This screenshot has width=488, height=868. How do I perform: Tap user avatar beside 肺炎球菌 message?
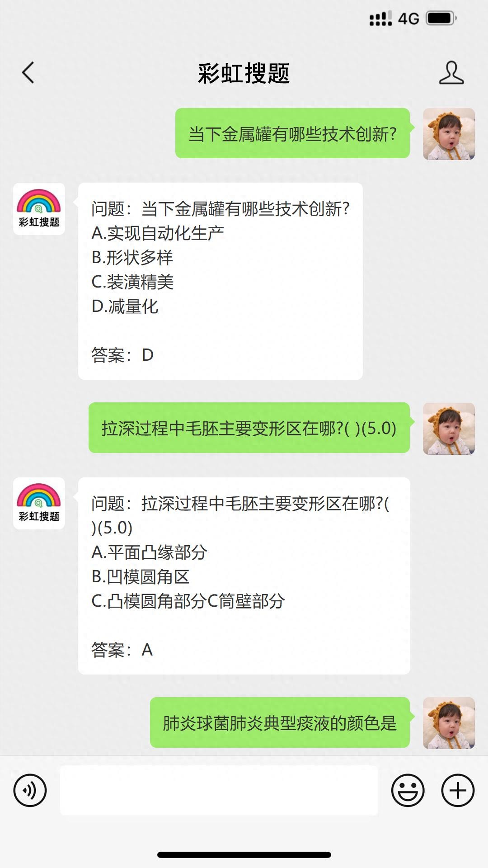[448, 722]
